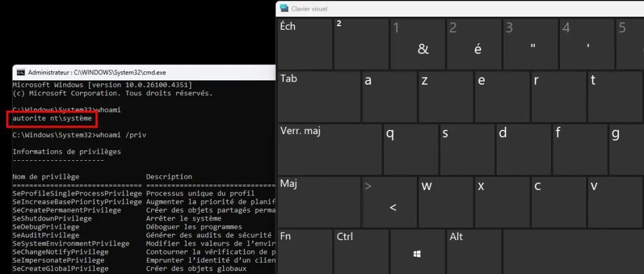Toggle the Verr. maj caps lock key
This screenshot has height=274, width=644.
(x=330, y=150)
